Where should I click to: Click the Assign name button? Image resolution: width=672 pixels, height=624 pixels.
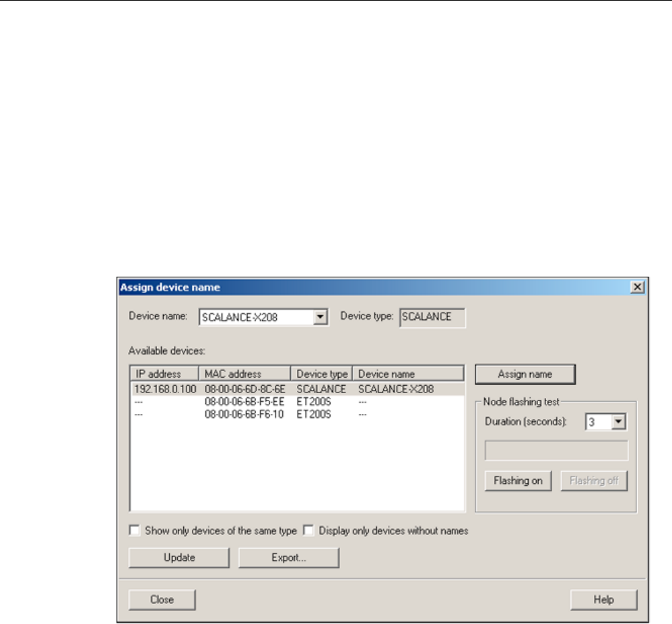(525, 374)
